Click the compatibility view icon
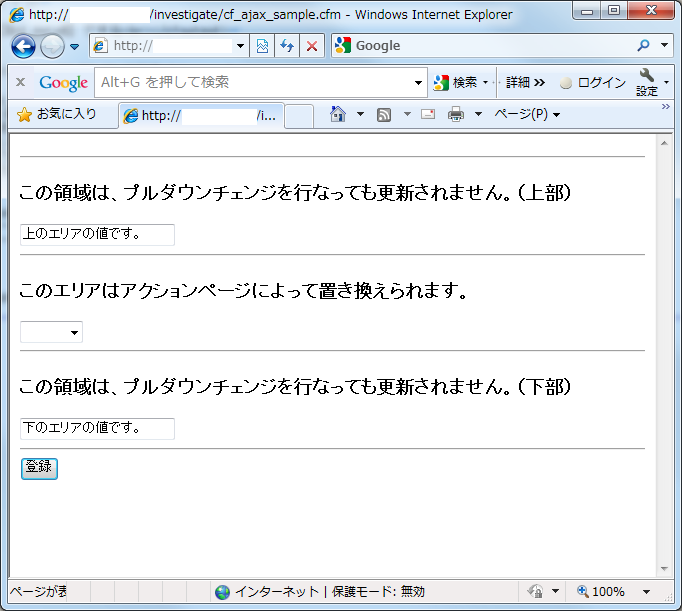The width and height of the screenshot is (682, 611). pos(262,46)
